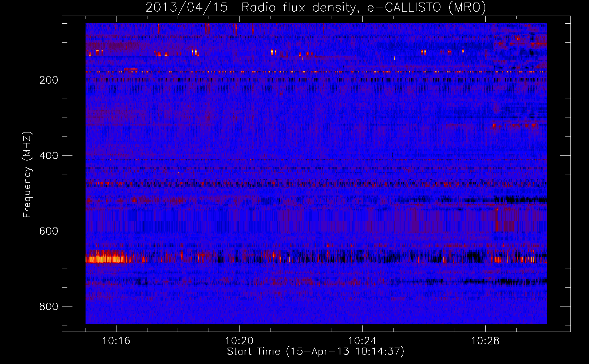589x364 pixels.
Task: Select the 600 frequency tick label
Action: (49, 231)
